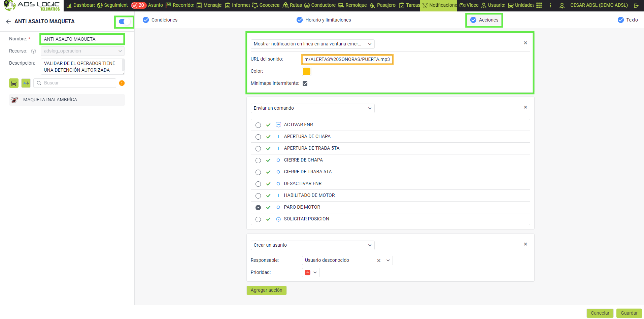
Task: Click the 'Agregar acción' button
Action: click(x=266, y=290)
